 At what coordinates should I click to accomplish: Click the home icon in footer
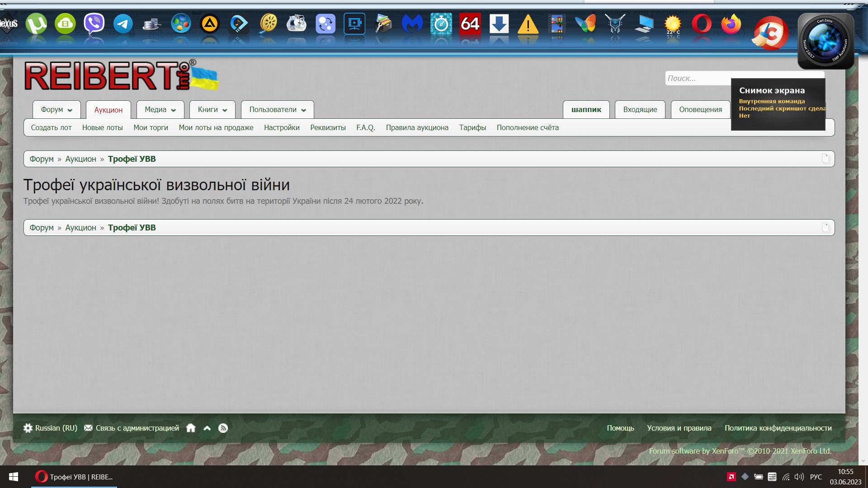click(191, 428)
